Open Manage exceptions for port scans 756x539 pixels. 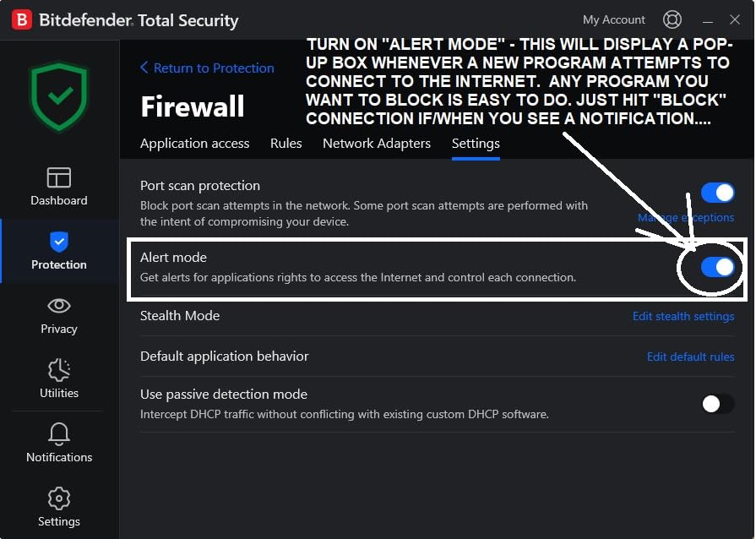pos(686,217)
